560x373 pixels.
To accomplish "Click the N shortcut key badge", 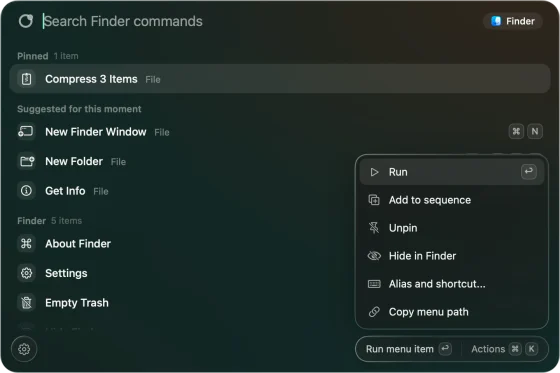I will point(535,131).
